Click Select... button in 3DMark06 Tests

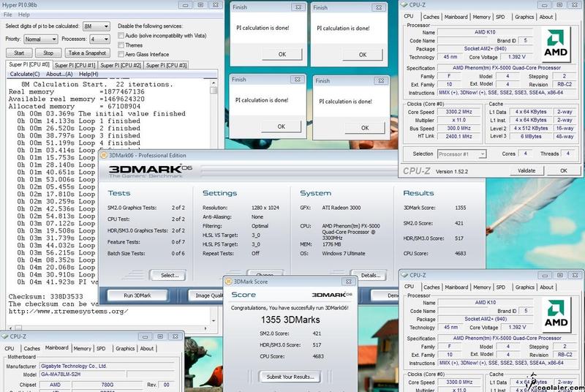tap(170, 275)
